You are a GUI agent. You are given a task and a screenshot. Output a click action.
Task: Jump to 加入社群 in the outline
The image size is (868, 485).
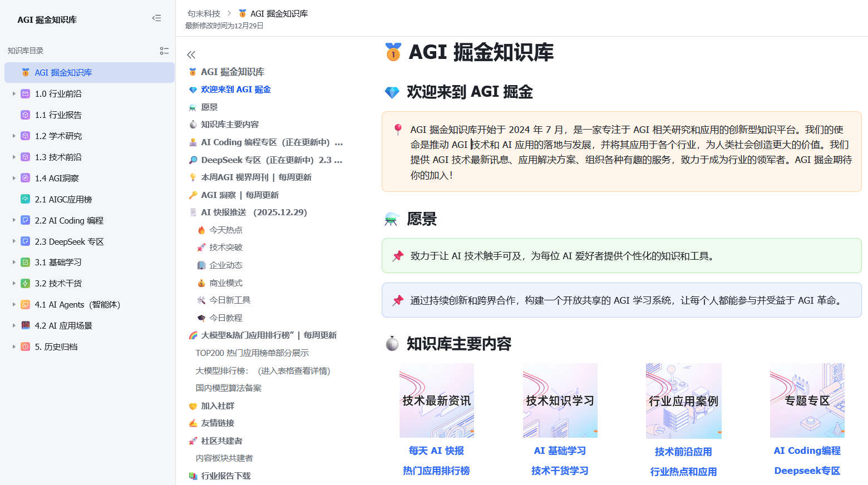pos(218,406)
